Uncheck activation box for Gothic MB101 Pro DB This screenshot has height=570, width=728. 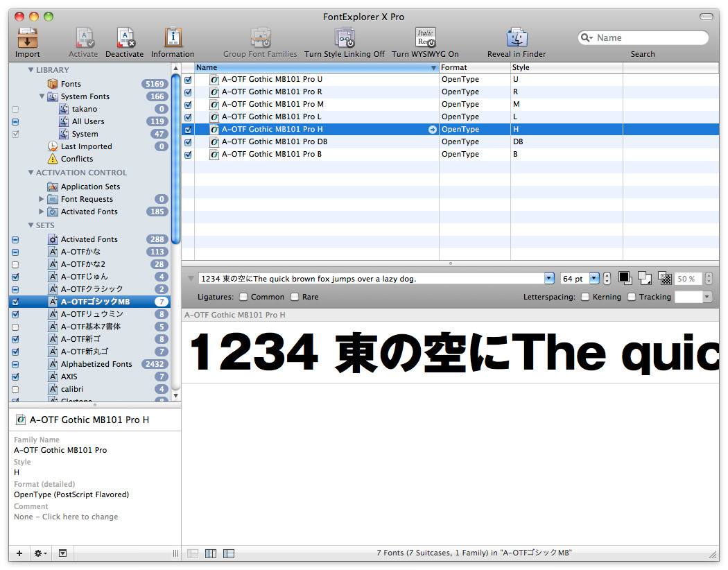click(x=188, y=143)
